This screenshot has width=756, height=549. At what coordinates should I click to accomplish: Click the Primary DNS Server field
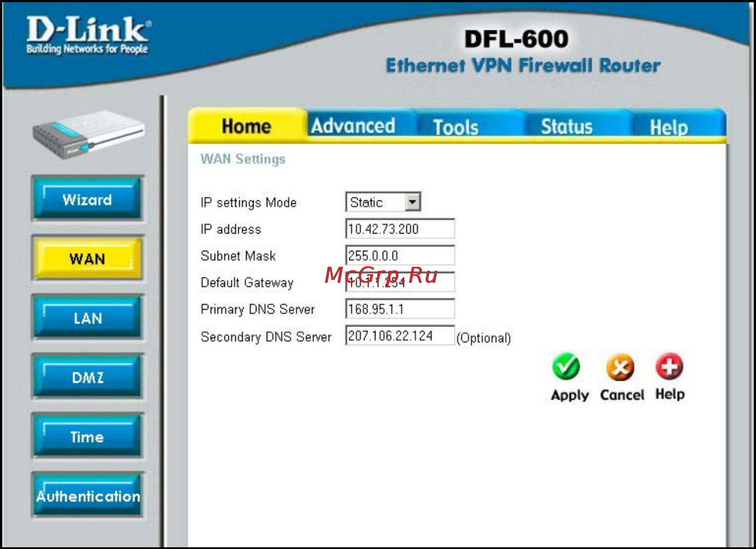pyautogui.click(x=400, y=309)
